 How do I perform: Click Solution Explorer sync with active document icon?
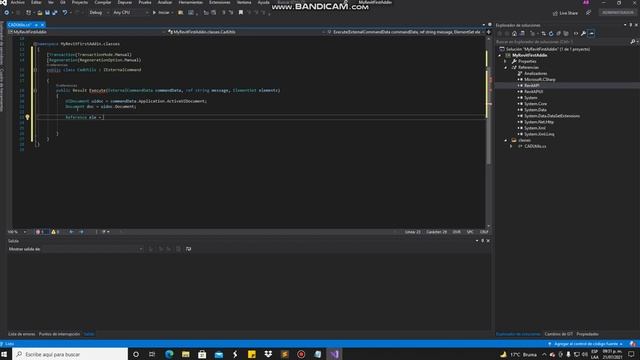point(543,33)
